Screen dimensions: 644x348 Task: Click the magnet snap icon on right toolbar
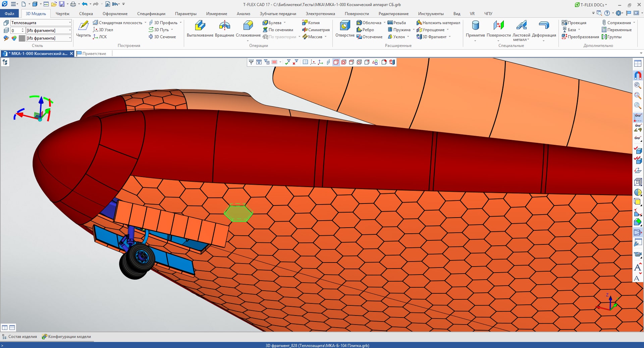[638, 75]
